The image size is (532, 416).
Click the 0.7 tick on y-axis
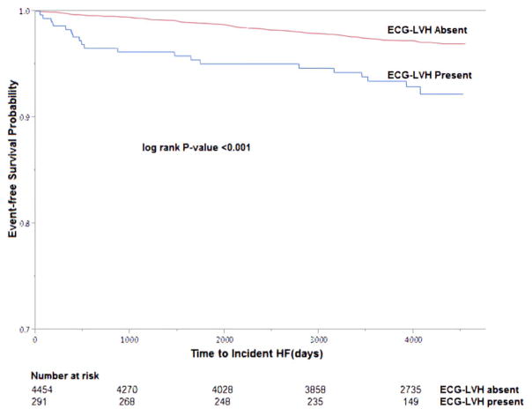pos(24,330)
